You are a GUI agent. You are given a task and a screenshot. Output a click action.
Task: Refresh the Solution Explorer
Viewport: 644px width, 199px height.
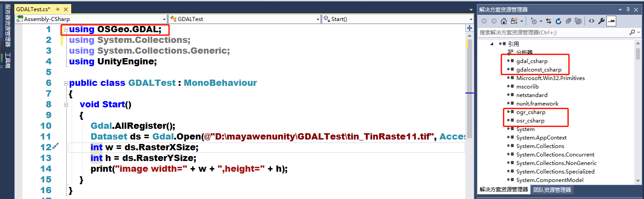tap(558, 21)
